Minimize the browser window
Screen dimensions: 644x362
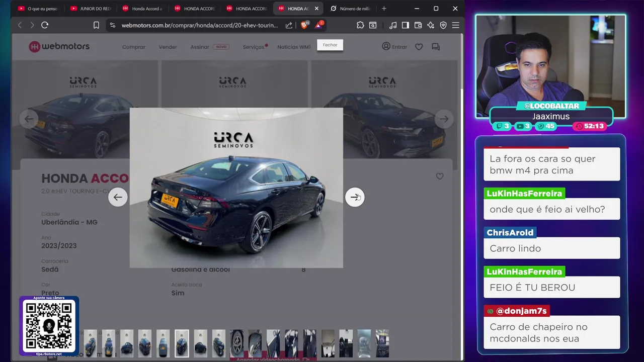click(x=417, y=9)
